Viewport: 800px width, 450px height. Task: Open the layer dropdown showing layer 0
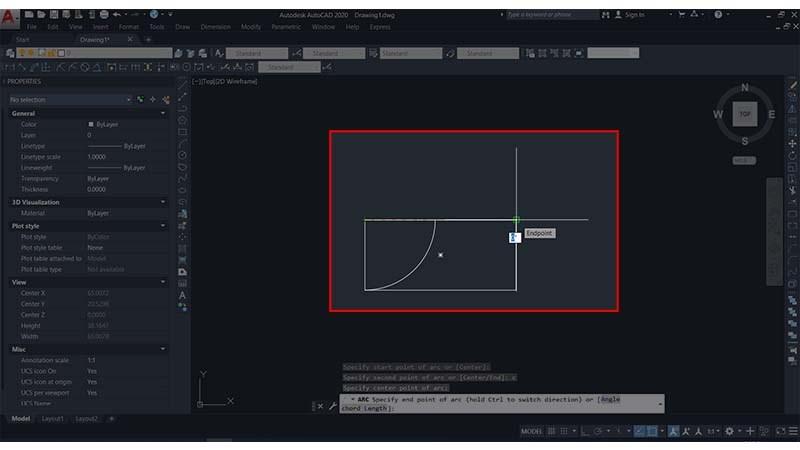click(x=94, y=53)
